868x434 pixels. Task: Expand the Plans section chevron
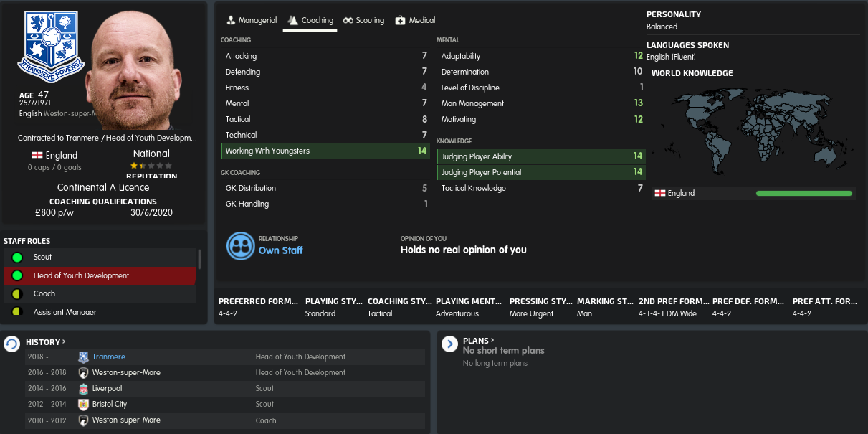point(492,341)
